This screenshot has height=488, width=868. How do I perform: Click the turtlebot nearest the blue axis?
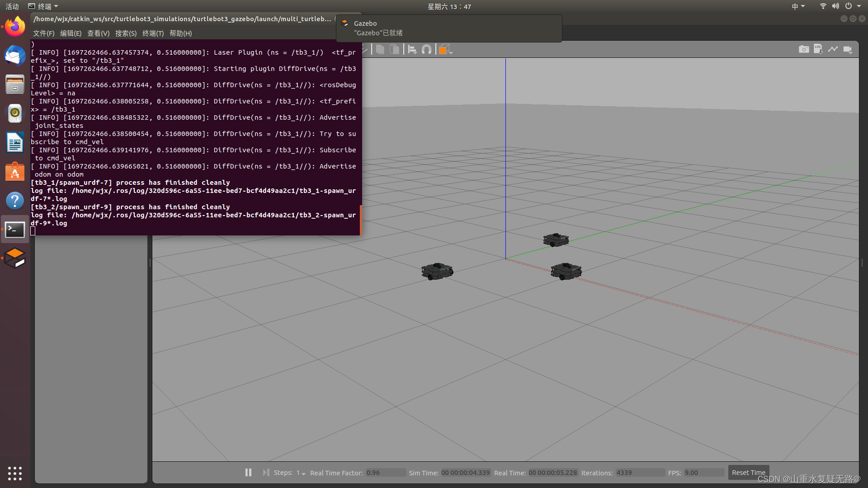tap(556, 239)
